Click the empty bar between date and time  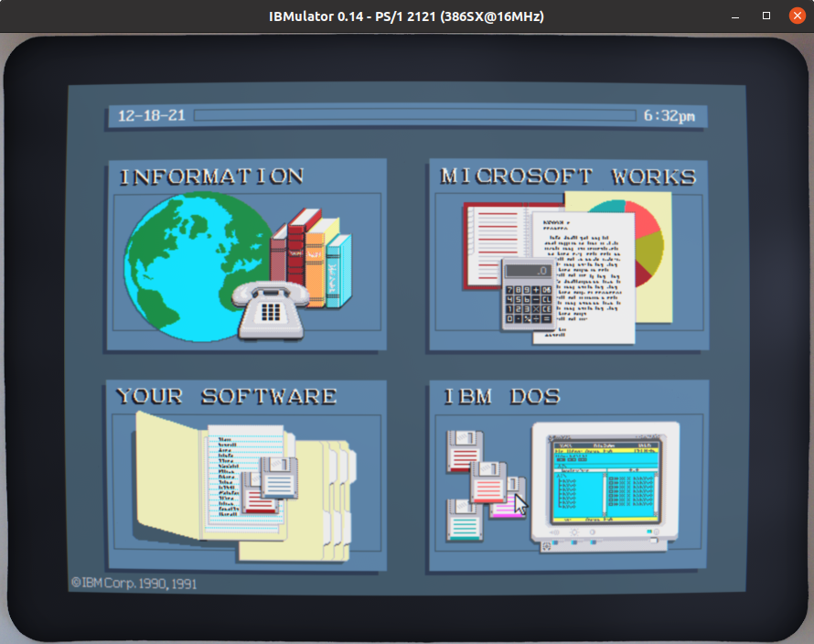point(415,115)
